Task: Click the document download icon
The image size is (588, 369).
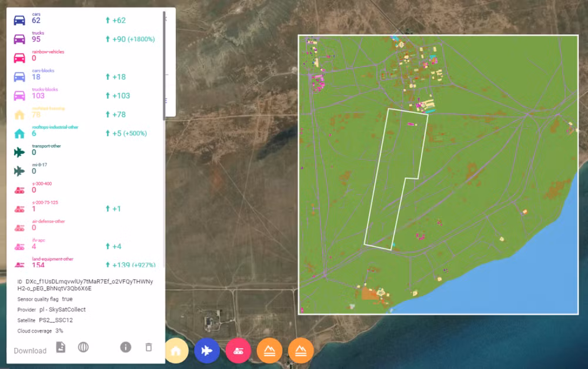Action: click(61, 347)
